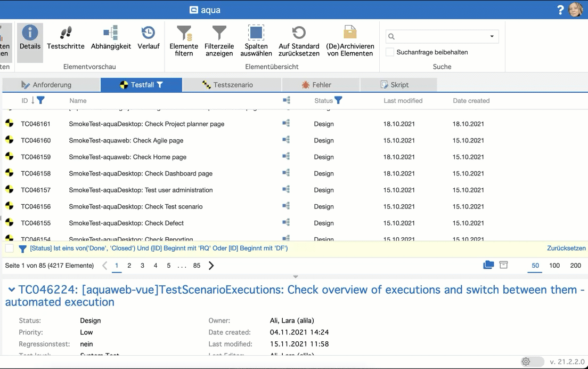
Task: Jump to page 85
Action: coord(197,266)
